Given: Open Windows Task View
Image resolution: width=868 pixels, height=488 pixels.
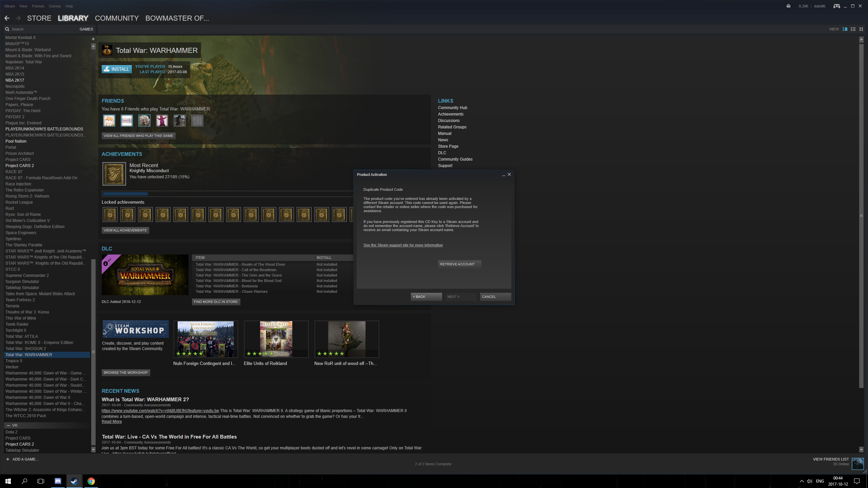Looking at the screenshot, I should pyautogui.click(x=41, y=481).
